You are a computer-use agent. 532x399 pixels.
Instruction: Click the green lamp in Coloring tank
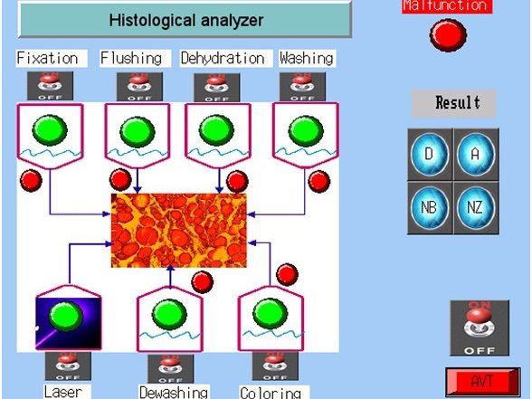(x=271, y=313)
